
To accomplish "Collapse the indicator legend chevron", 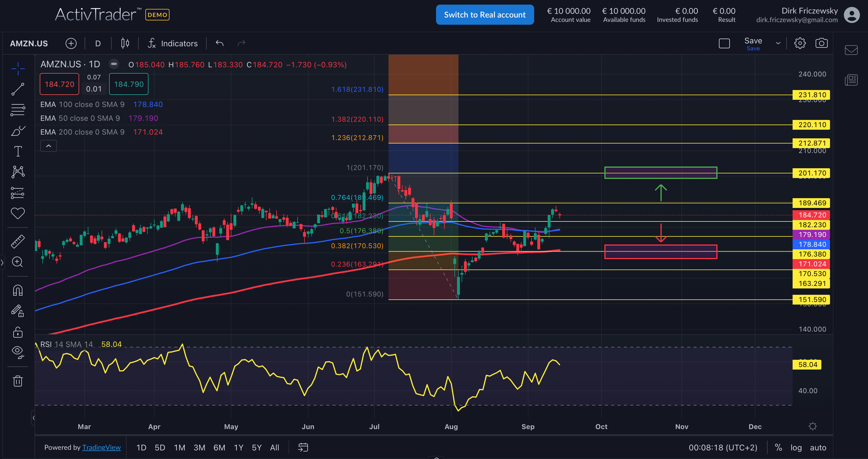I will pos(49,146).
